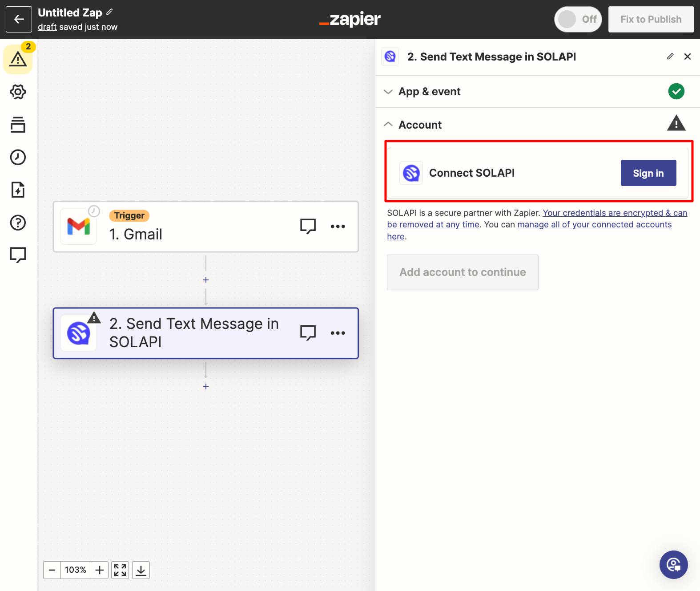Click SOLAPI app icon on step 2
The height and width of the screenshot is (591, 700).
pos(79,333)
